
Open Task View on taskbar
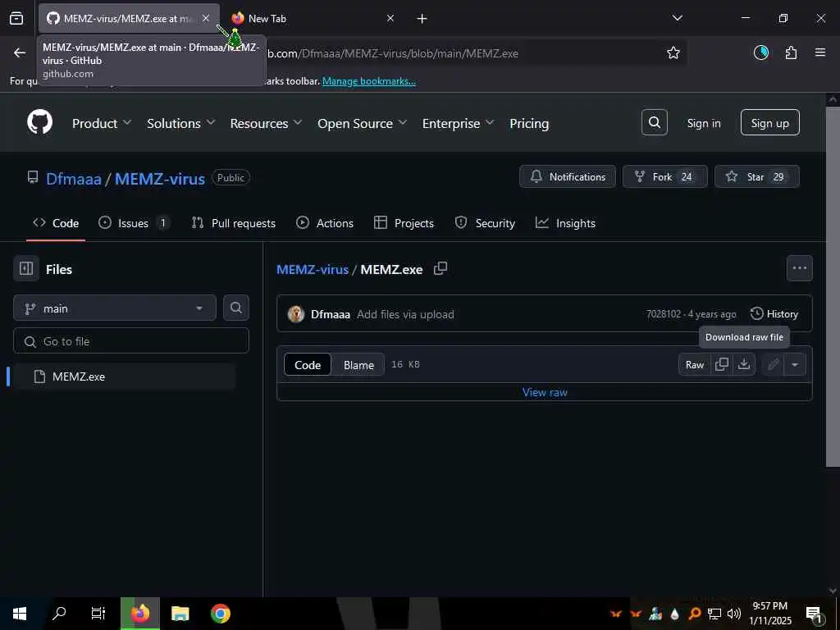[98, 614]
